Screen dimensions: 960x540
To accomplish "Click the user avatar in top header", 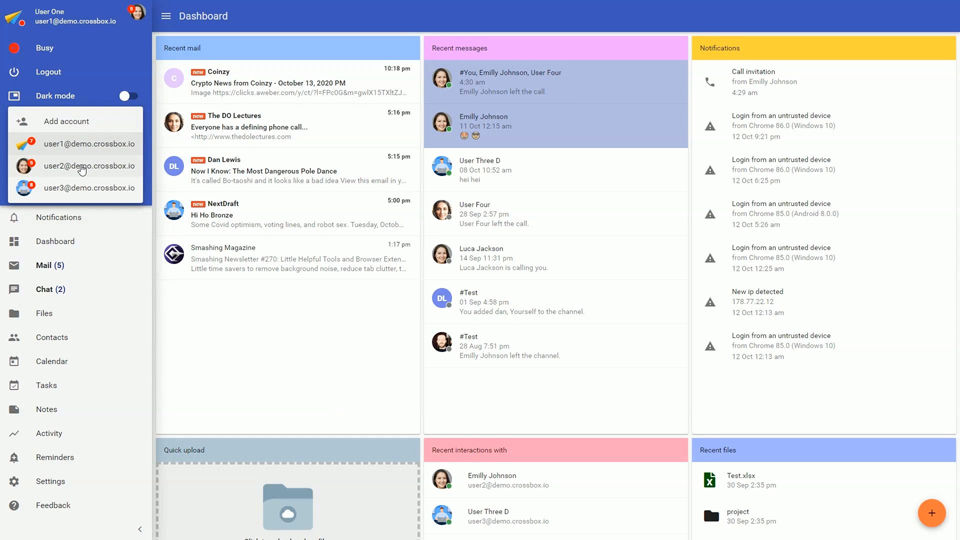I will click(137, 12).
